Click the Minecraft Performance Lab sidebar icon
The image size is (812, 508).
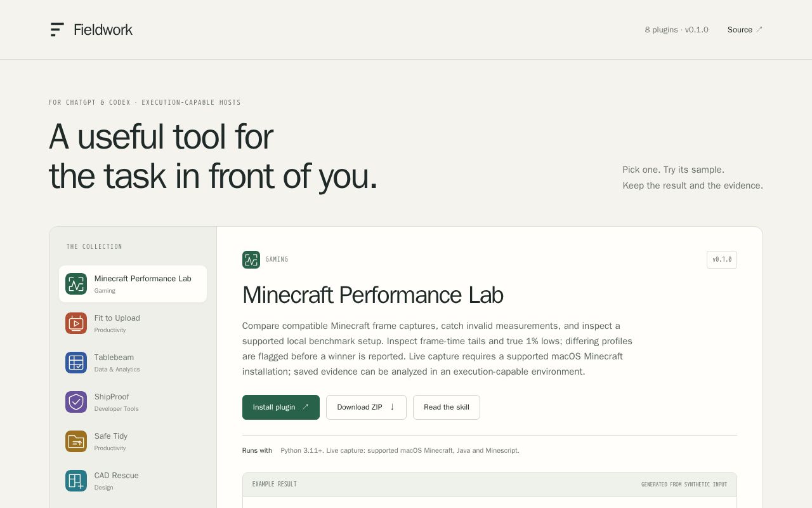[76, 284]
